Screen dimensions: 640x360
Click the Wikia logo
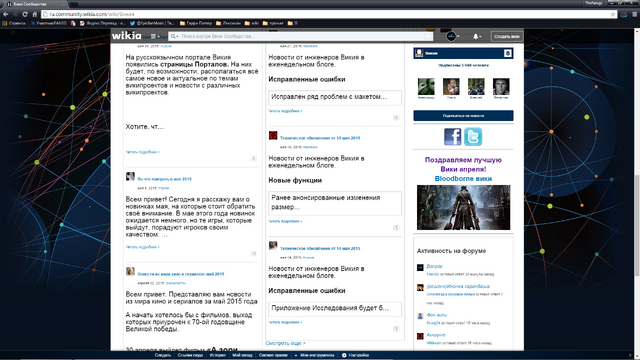127,36
